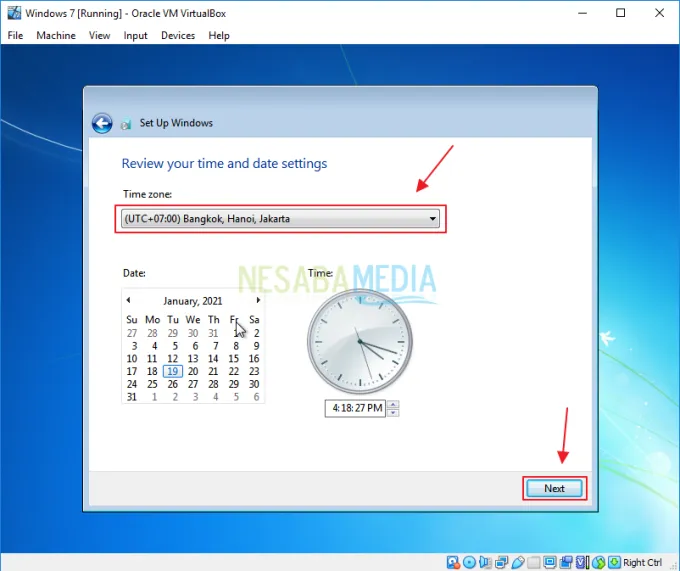Select date 10 in the calendar
Screen dimensions: 680x571
pyautogui.click(x=132, y=359)
